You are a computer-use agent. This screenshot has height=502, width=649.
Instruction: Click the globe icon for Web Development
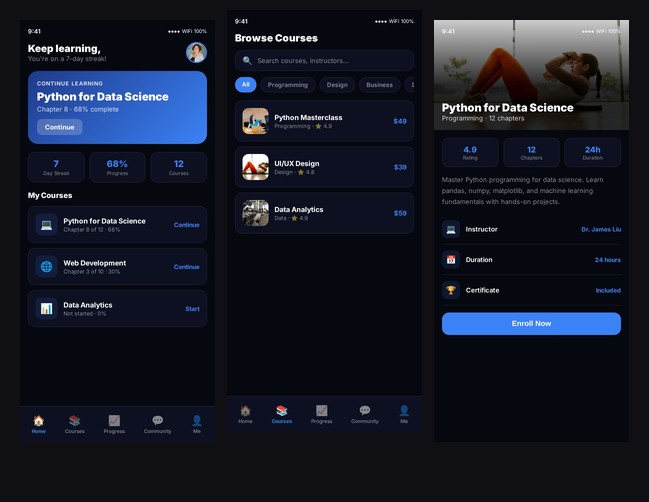pos(46,267)
